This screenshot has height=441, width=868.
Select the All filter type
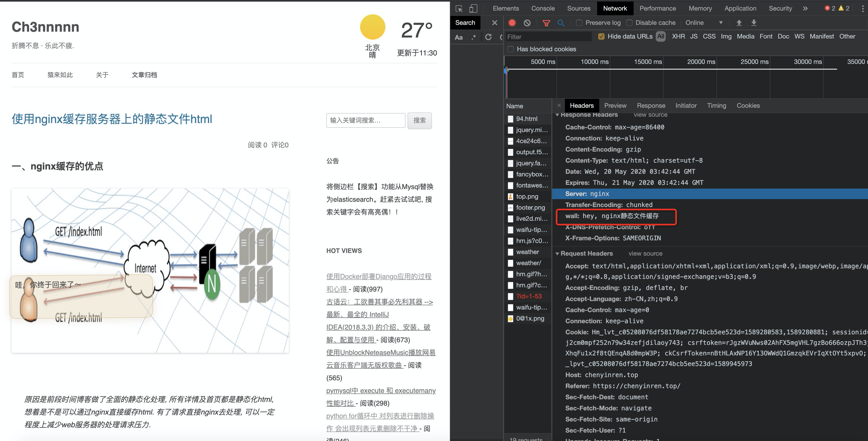pos(661,36)
